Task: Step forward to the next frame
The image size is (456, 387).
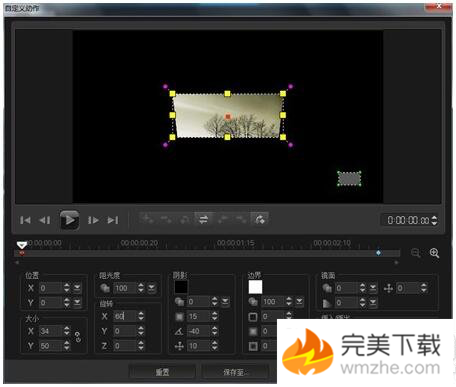Action: coord(93,220)
